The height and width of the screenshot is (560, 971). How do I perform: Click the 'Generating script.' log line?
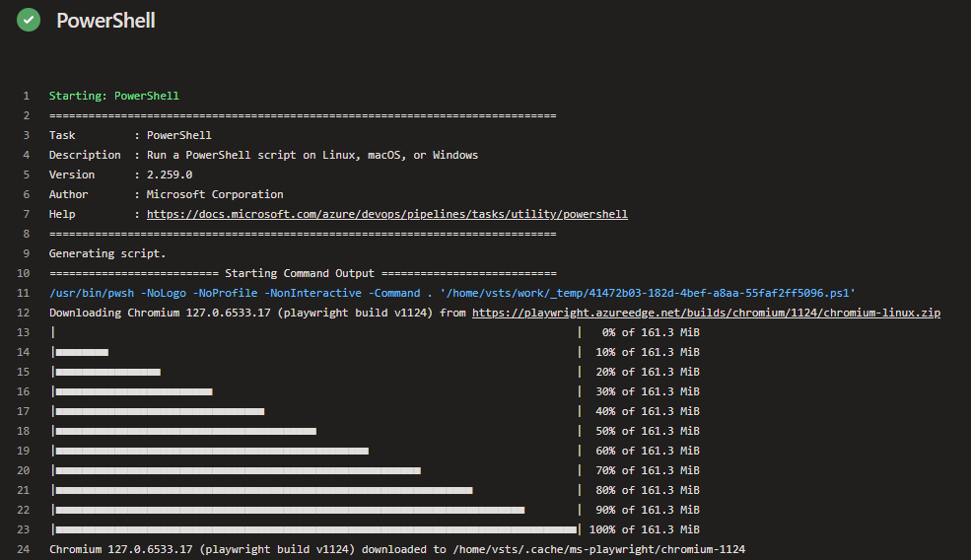point(107,253)
